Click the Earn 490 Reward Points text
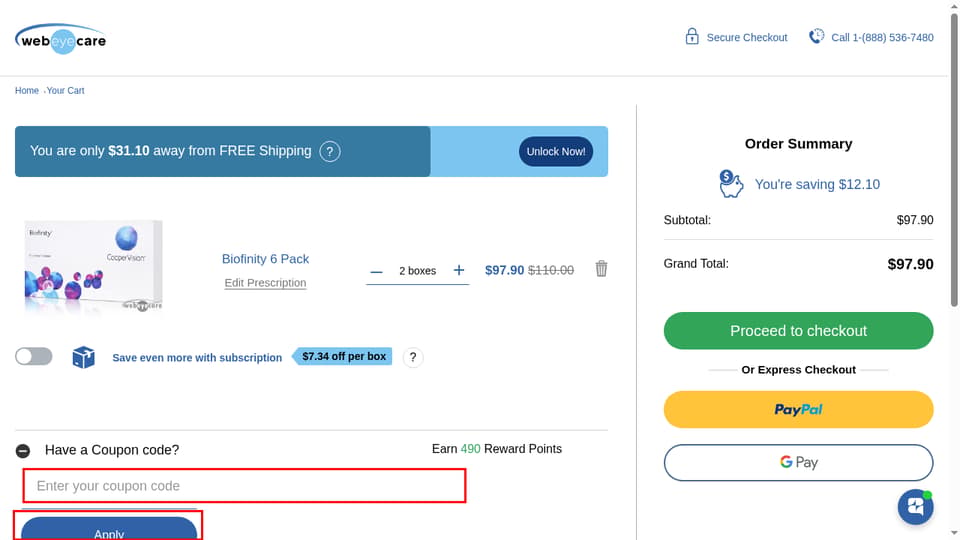960x540 pixels. (497, 449)
